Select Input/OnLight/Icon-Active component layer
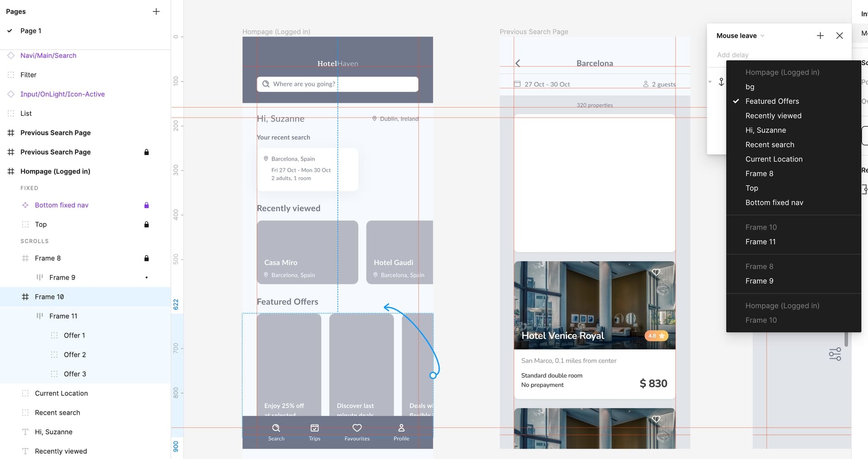This screenshot has width=868, height=459. tap(62, 94)
